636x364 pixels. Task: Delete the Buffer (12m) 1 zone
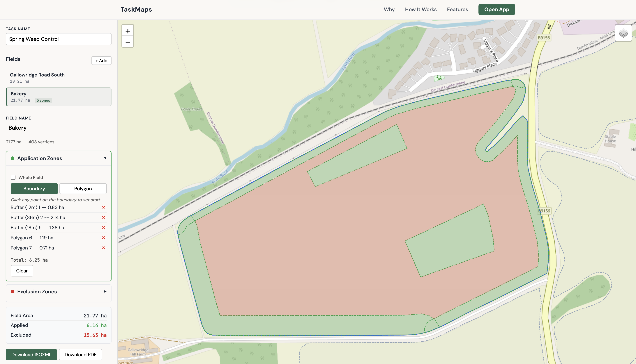click(103, 207)
